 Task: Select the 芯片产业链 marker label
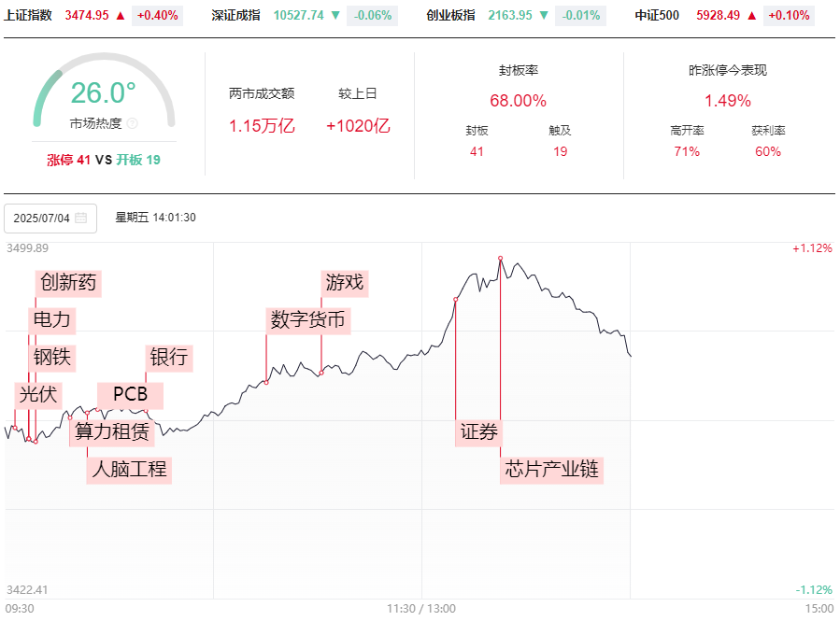tap(551, 469)
